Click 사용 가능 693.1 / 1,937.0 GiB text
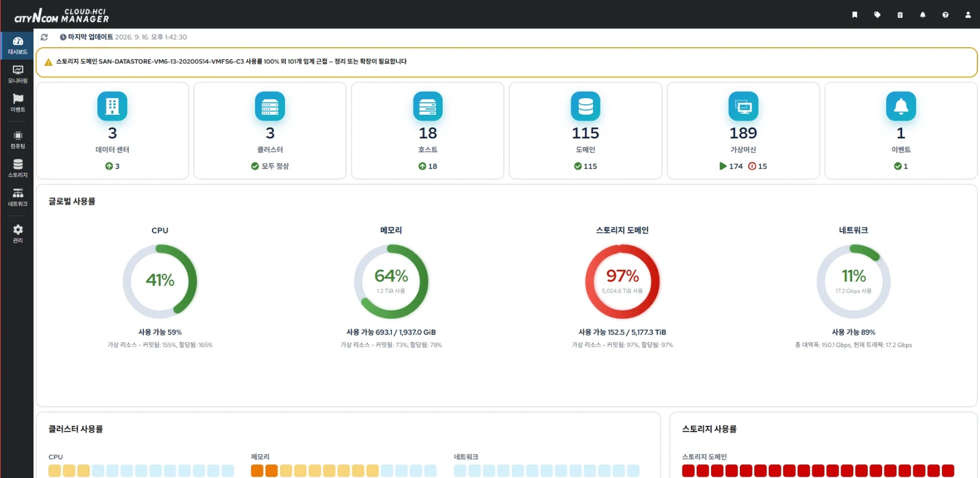The image size is (980, 478). (x=391, y=332)
